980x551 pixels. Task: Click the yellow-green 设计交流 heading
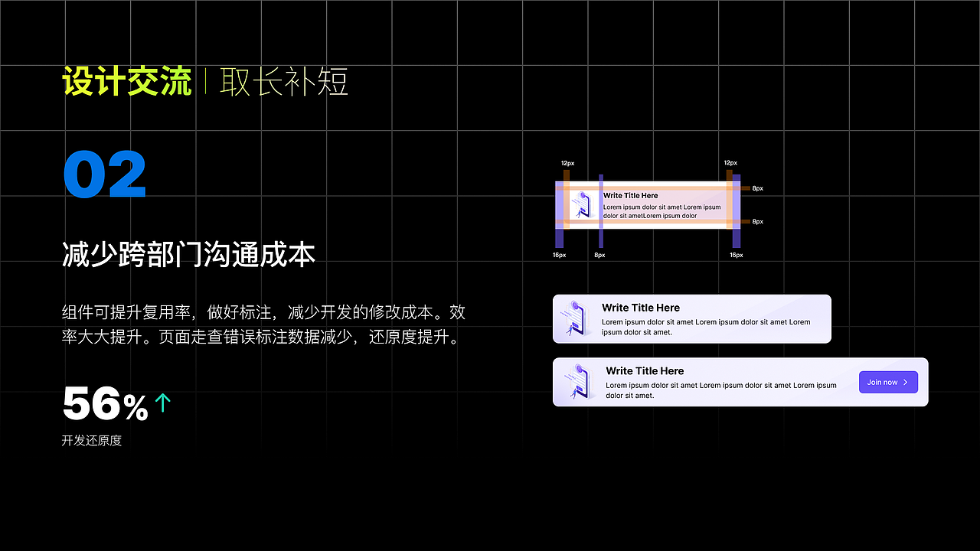[x=126, y=82]
